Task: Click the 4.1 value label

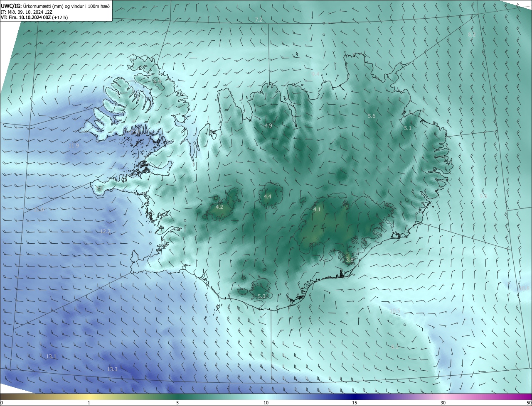Action: tap(317, 210)
